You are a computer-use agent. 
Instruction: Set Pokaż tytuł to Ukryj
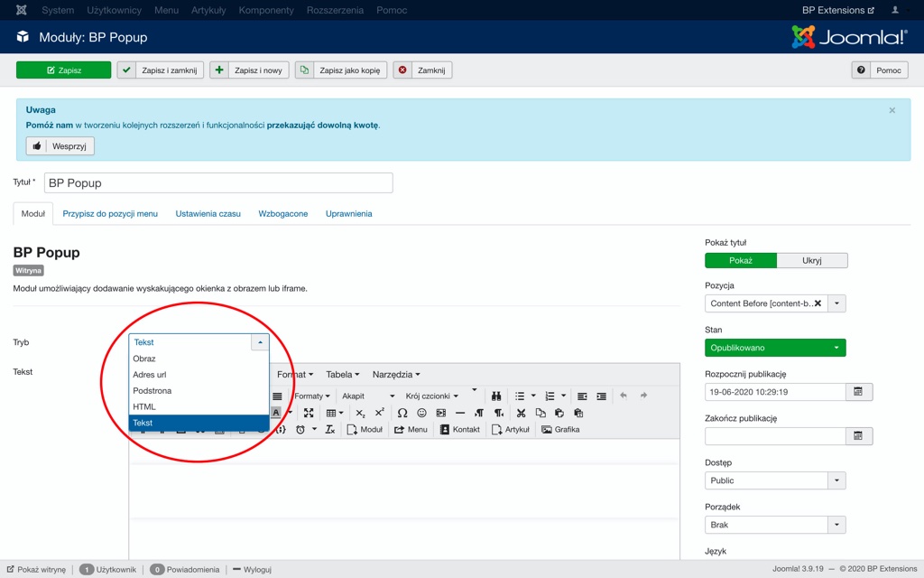click(811, 260)
